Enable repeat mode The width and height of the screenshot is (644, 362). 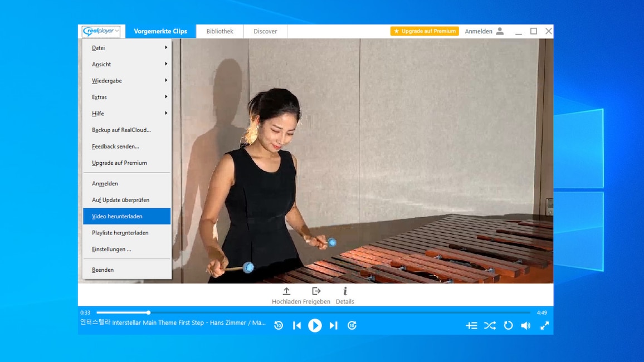[508, 325]
